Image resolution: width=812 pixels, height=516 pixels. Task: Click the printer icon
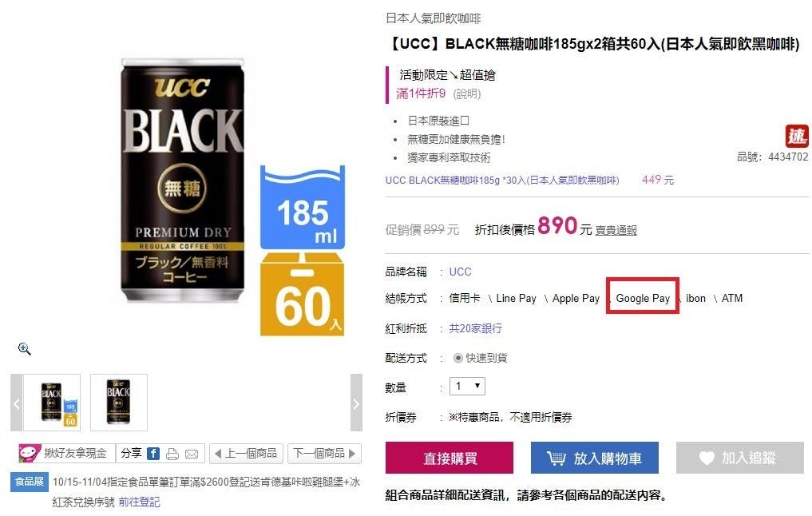click(x=172, y=454)
